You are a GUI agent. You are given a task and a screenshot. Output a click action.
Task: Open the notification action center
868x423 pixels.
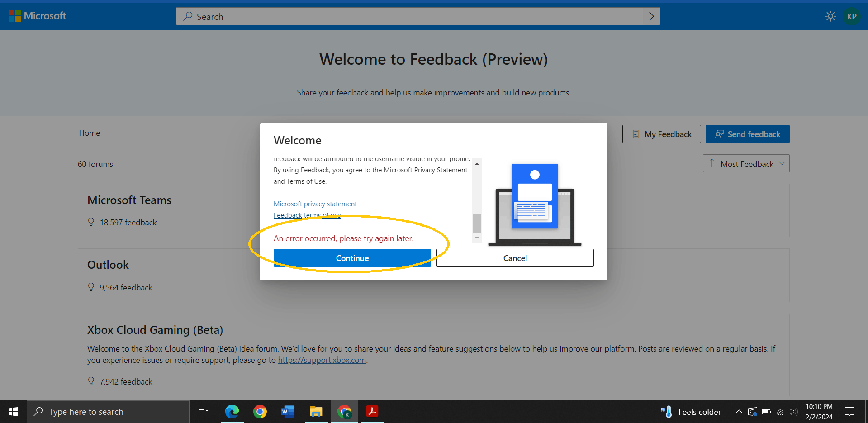click(x=849, y=412)
